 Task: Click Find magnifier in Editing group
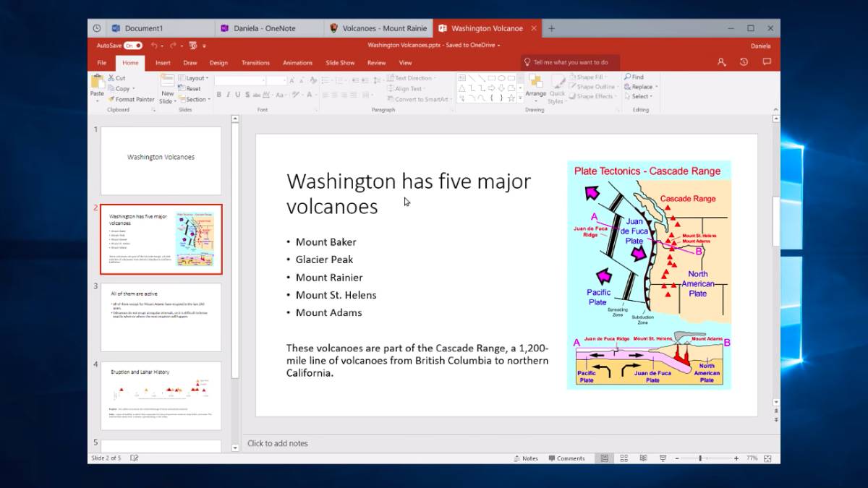[633, 77]
